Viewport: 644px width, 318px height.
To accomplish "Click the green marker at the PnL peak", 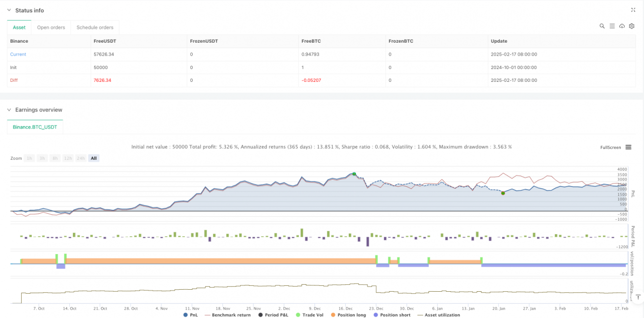I will point(354,174).
